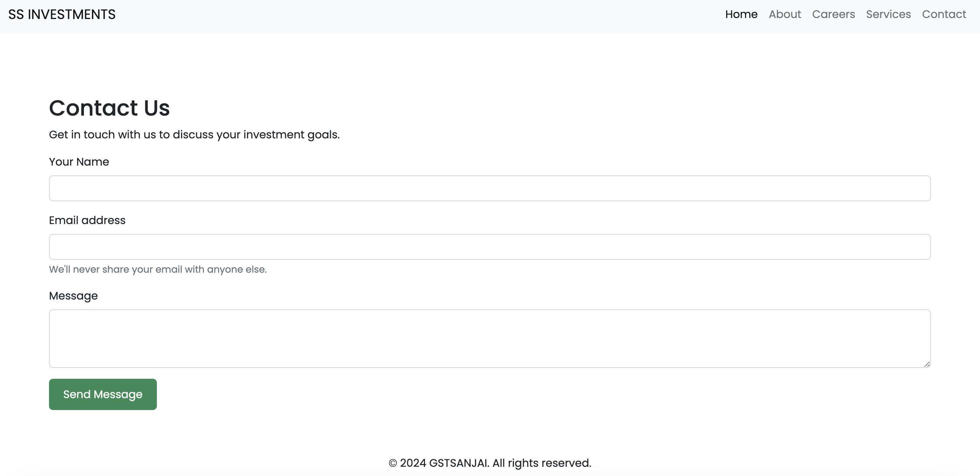Click the Contact Us heading
The height and width of the screenshot is (476, 980).
(x=109, y=107)
